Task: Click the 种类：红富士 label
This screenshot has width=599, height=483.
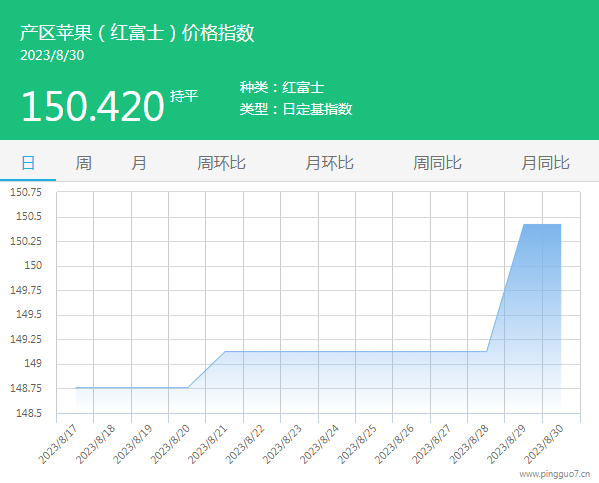Action: coord(282,88)
